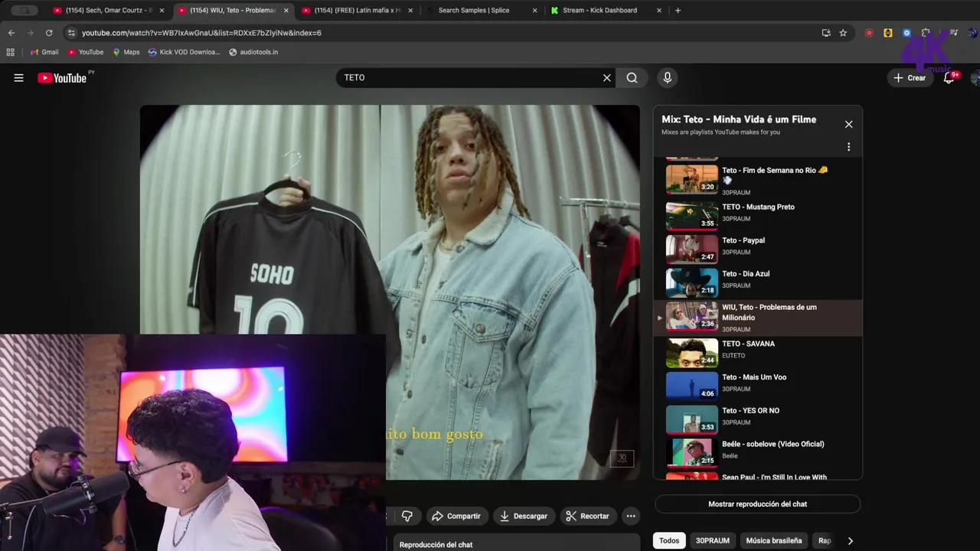Go to the YouTube home logo
The width and height of the screenshot is (980, 551).
tap(62, 77)
